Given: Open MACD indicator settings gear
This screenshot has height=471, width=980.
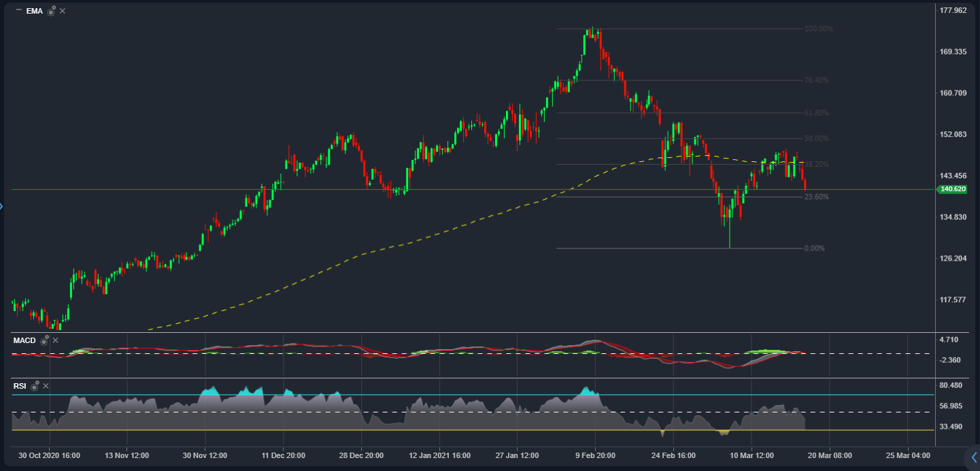Looking at the screenshot, I should tap(44, 340).
